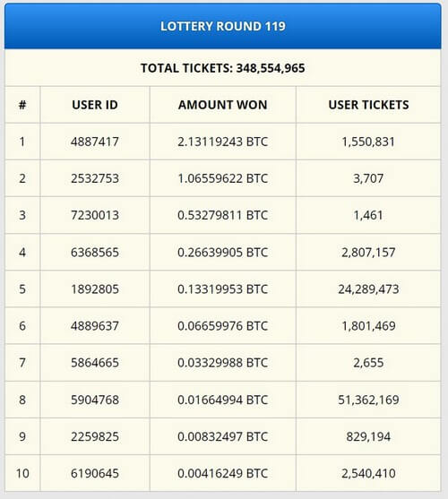Click the # column header
448x499 pixels.
pos(22,105)
